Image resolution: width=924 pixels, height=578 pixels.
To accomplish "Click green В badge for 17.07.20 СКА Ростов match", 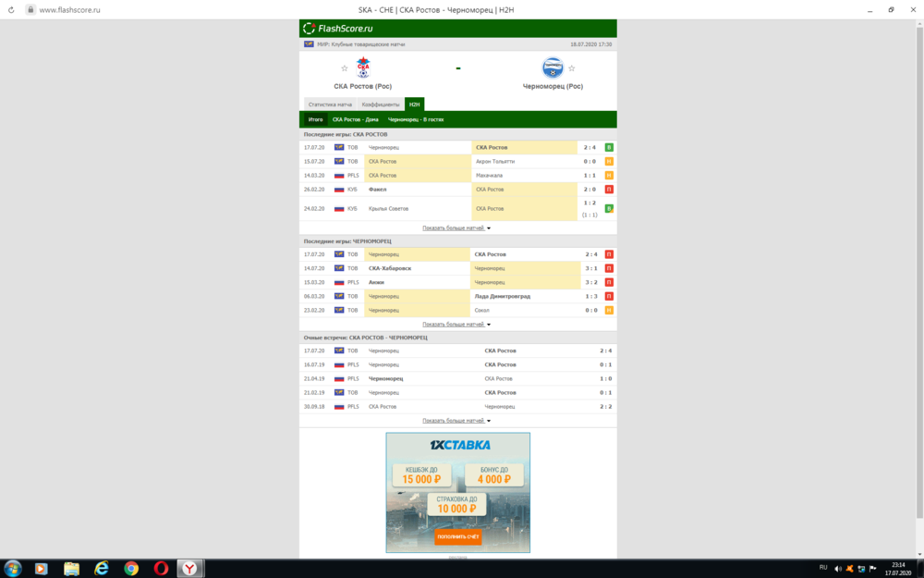I will pos(609,147).
